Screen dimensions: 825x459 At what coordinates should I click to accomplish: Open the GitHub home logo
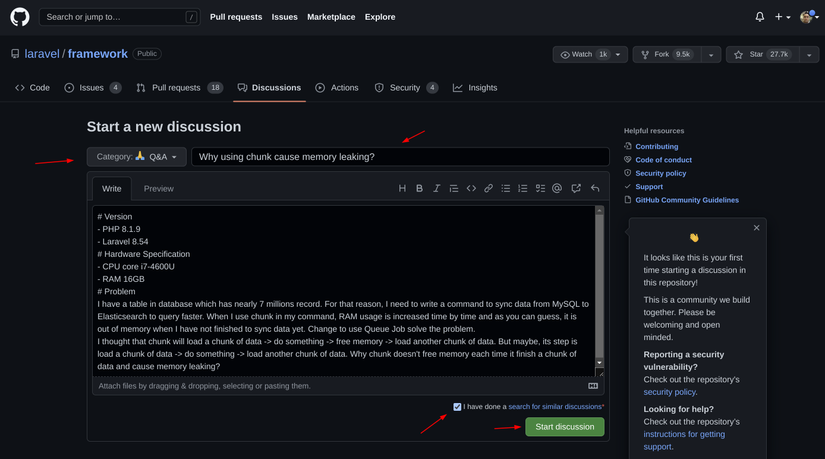click(x=20, y=17)
